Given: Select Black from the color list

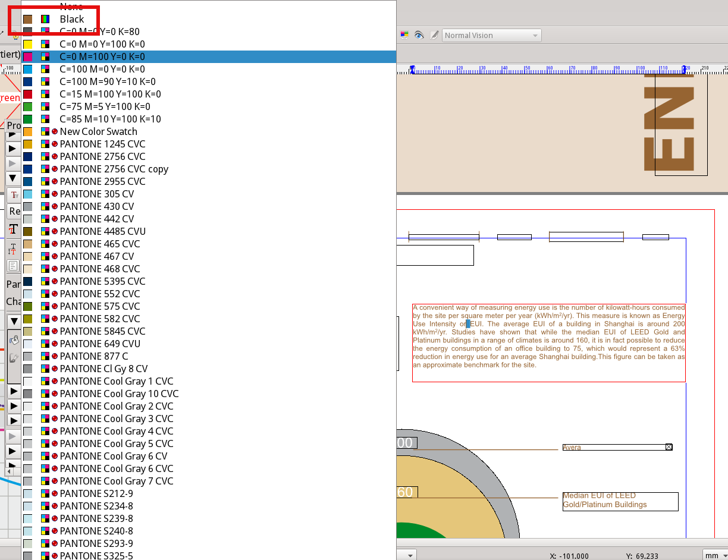Looking at the screenshot, I should tap(71, 19).
